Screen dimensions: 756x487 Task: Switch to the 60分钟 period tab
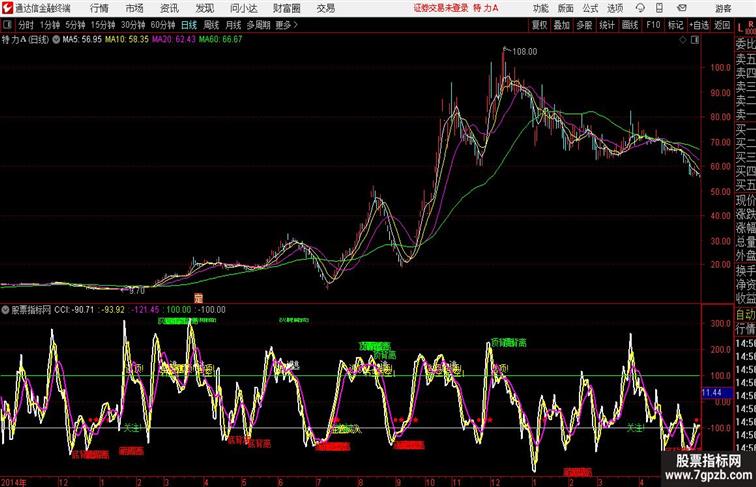[162, 25]
